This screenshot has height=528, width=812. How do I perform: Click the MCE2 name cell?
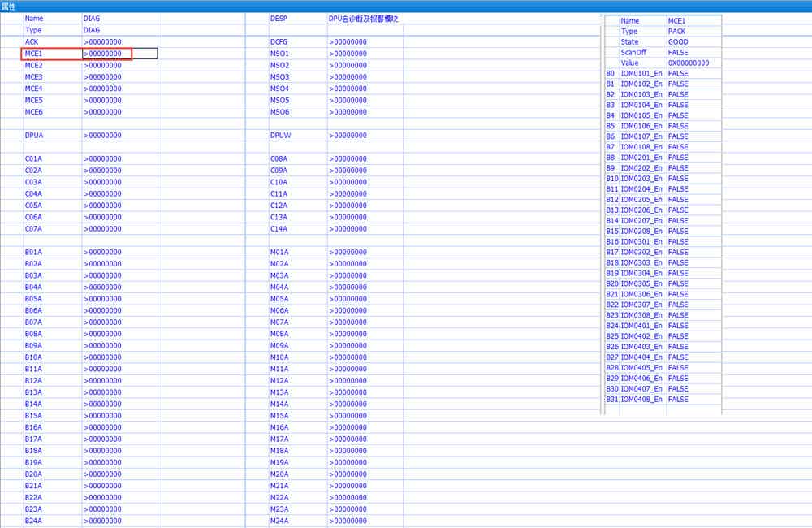click(34, 65)
